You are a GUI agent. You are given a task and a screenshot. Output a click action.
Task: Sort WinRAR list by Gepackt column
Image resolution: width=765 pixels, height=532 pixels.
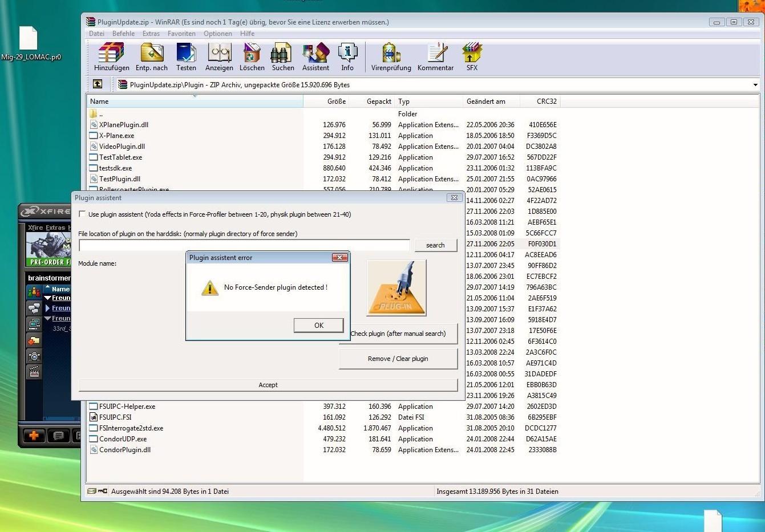click(371, 101)
